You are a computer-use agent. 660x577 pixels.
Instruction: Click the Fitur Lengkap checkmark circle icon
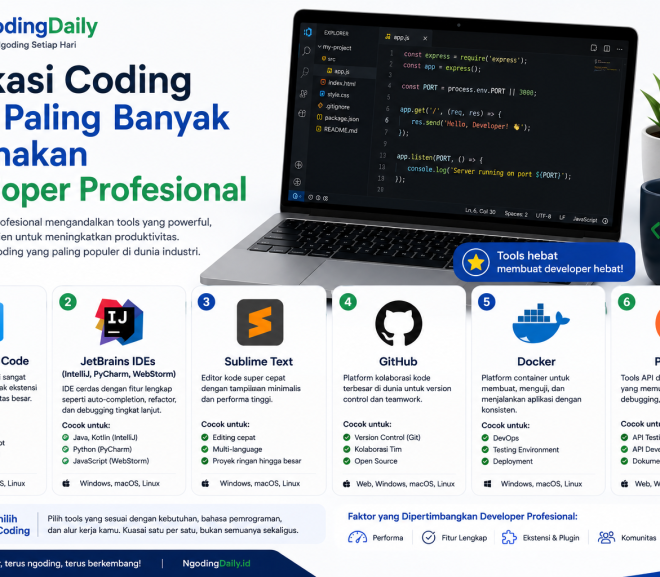click(x=428, y=537)
